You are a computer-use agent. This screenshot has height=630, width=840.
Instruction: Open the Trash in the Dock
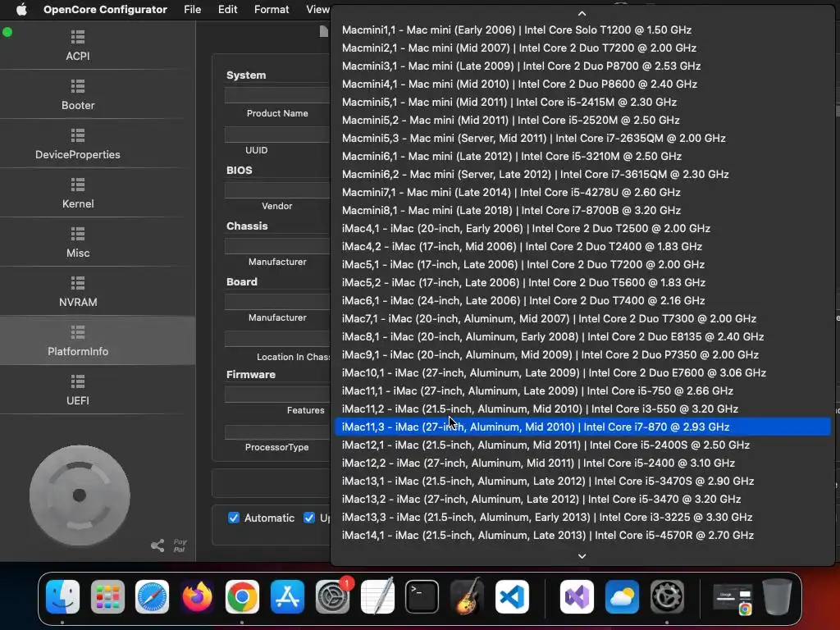coord(778,596)
